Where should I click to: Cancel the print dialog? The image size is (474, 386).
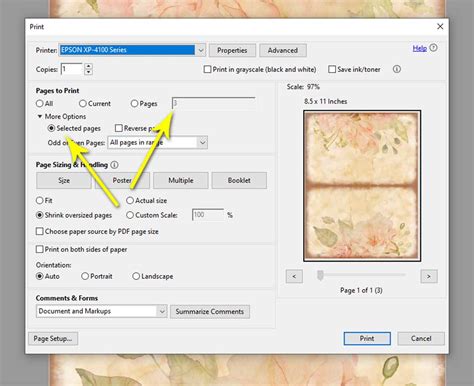421,338
